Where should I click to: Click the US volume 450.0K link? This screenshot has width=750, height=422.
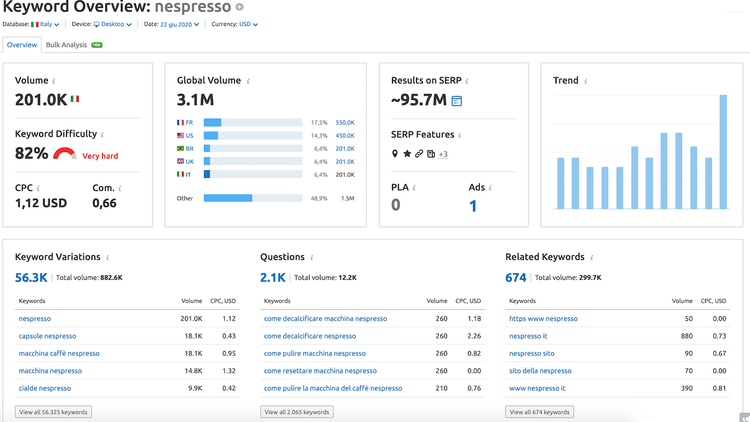tap(345, 135)
